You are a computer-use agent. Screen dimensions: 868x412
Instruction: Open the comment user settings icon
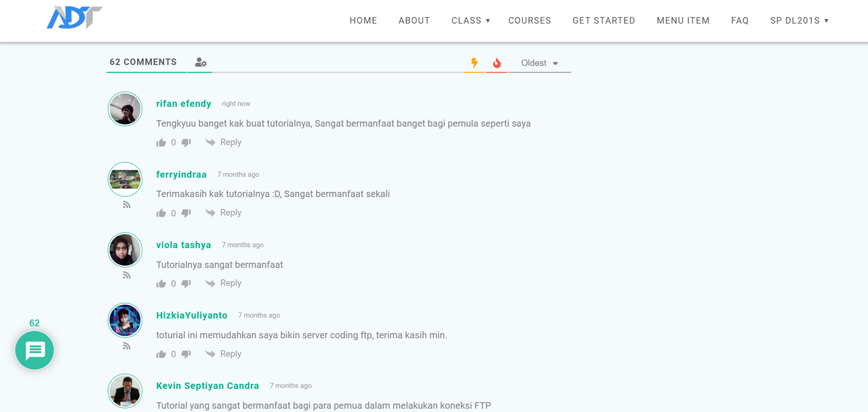[x=201, y=62]
